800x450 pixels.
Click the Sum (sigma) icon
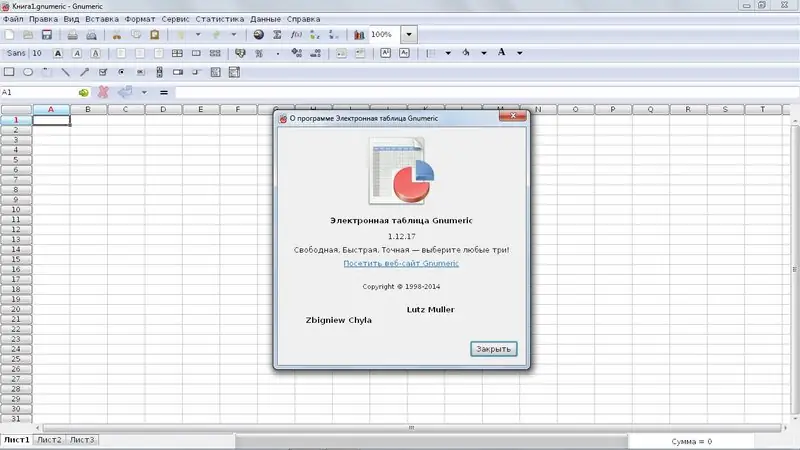click(x=277, y=35)
